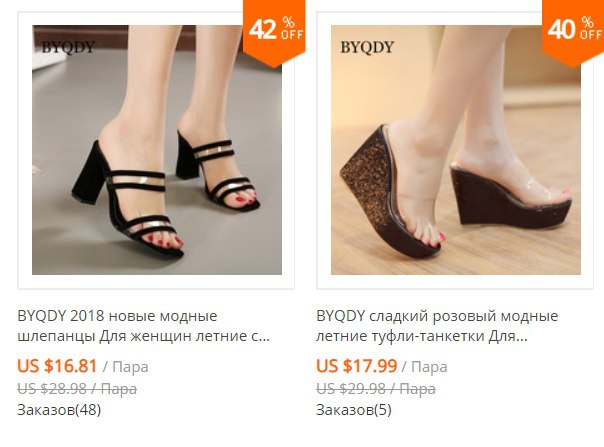
Task: Open the clear wedge platform sandals image
Action: pyautogui.click(x=456, y=150)
